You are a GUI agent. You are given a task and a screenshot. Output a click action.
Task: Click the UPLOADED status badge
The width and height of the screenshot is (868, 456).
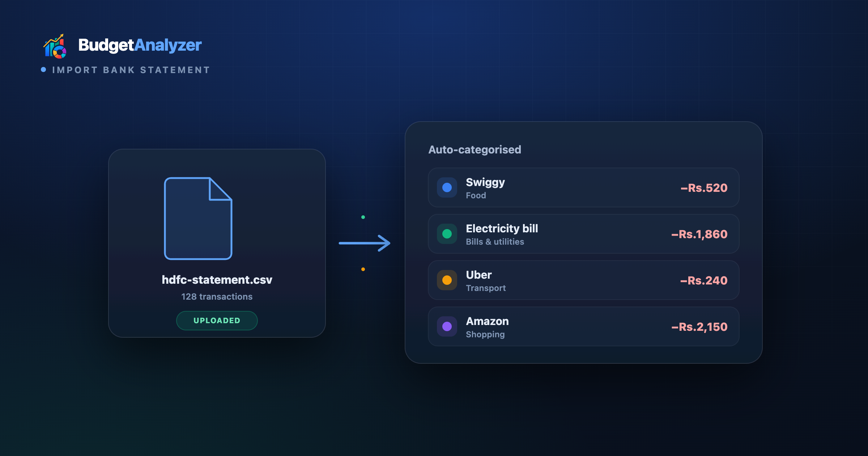217,321
